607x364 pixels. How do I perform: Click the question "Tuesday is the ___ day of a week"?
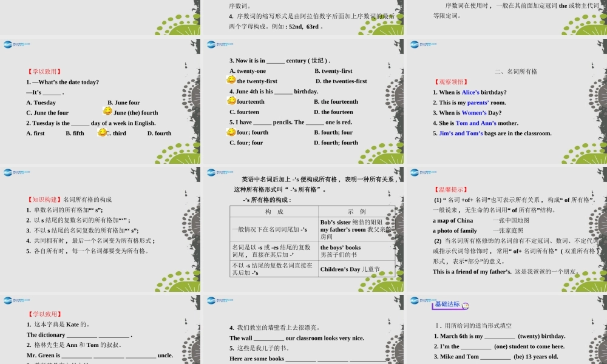pos(91,123)
